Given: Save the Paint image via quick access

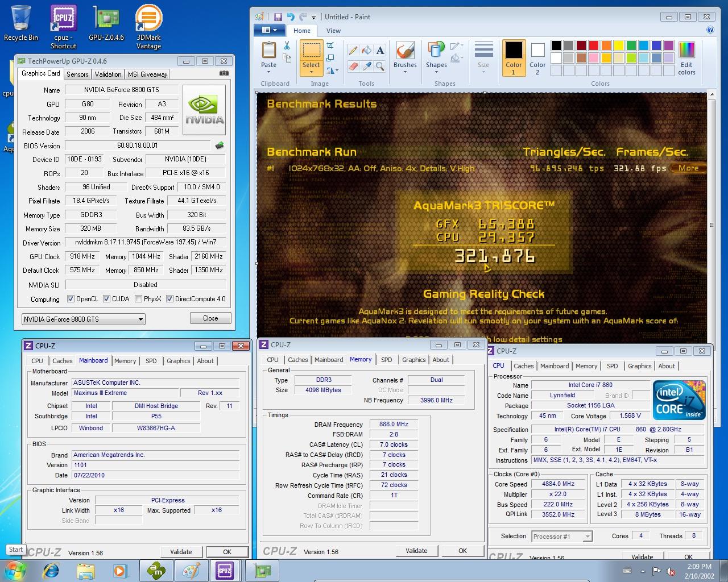Looking at the screenshot, I should click(x=278, y=17).
